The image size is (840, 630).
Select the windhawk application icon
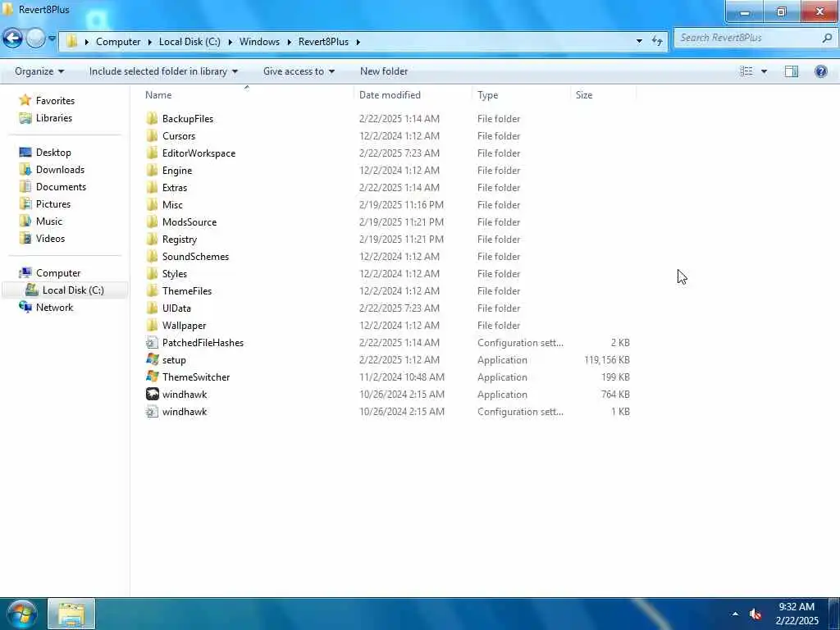[152, 395]
